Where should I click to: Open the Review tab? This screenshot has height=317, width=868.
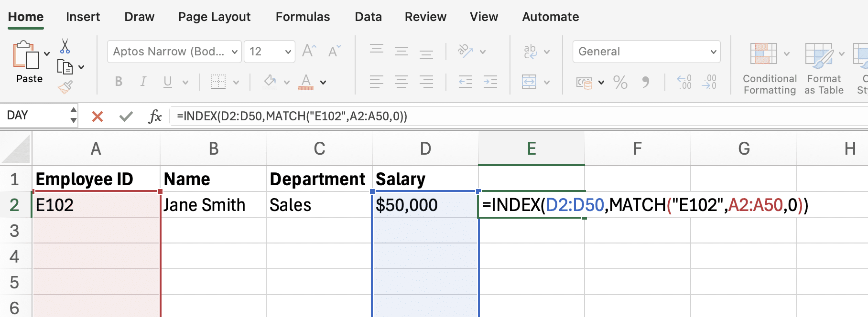point(425,17)
